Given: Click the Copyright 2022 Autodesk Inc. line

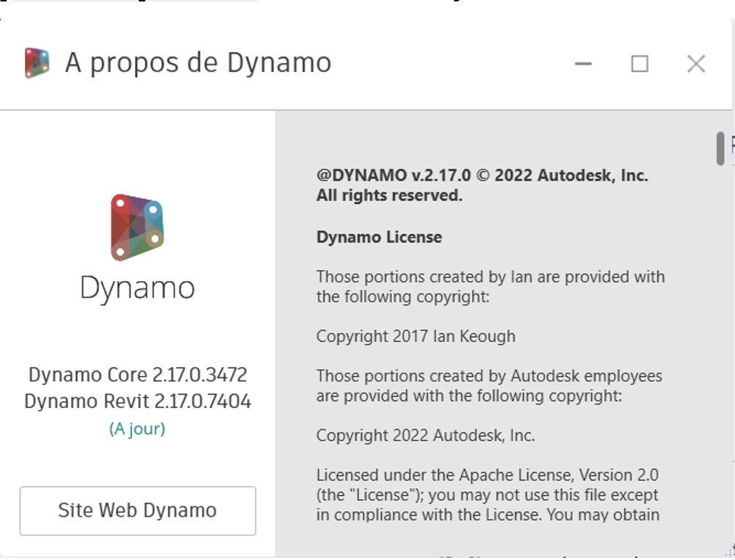Looking at the screenshot, I should [x=424, y=434].
